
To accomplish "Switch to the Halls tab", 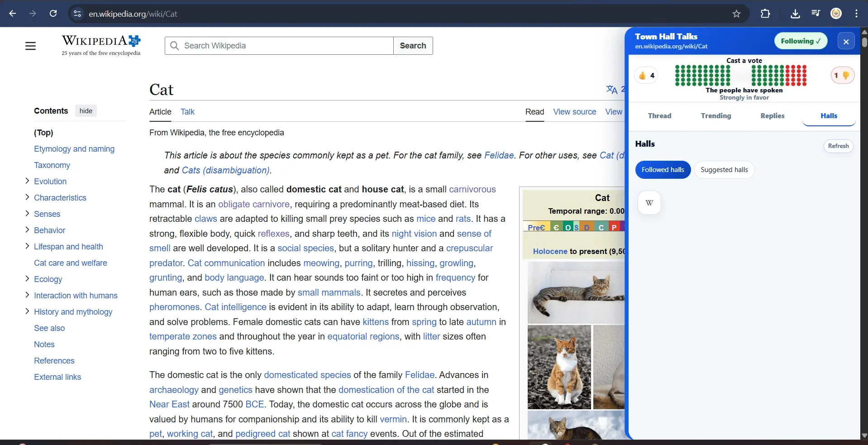I will pos(829,116).
